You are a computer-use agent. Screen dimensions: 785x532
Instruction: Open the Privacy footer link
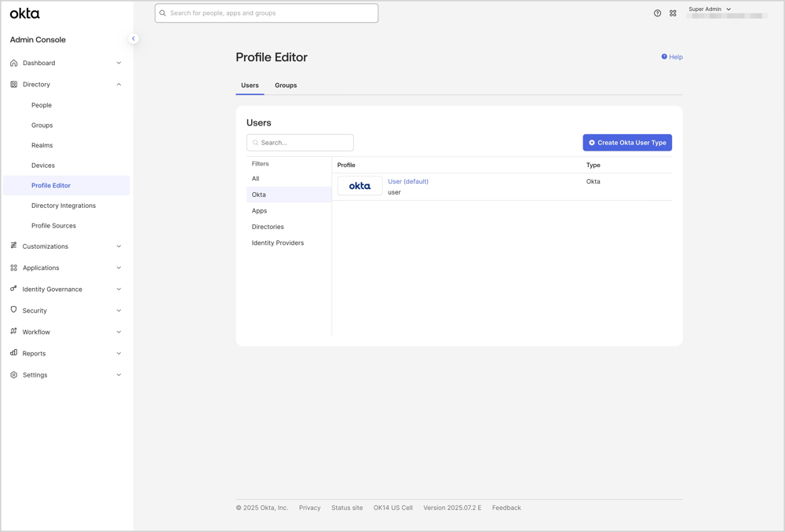(309, 508)
